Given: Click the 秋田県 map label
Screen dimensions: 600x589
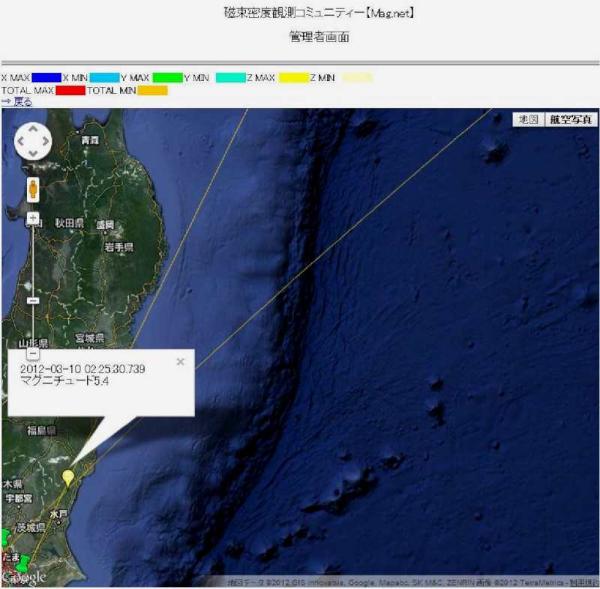Looking at the screenshot, I should point(69,223).
